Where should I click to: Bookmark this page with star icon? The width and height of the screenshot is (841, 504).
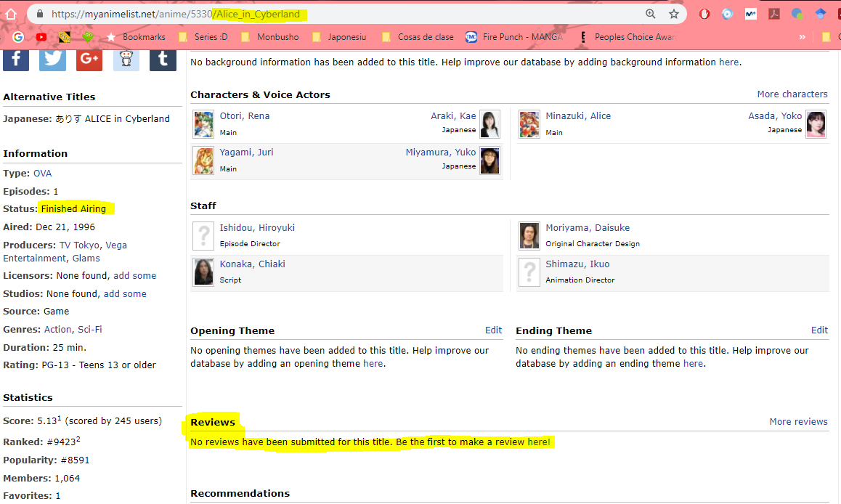pyautogui.click(x=674, y=14)
